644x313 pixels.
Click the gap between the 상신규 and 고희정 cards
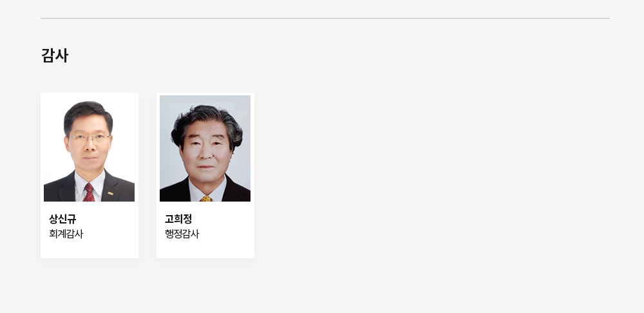[x=147, y=175]
